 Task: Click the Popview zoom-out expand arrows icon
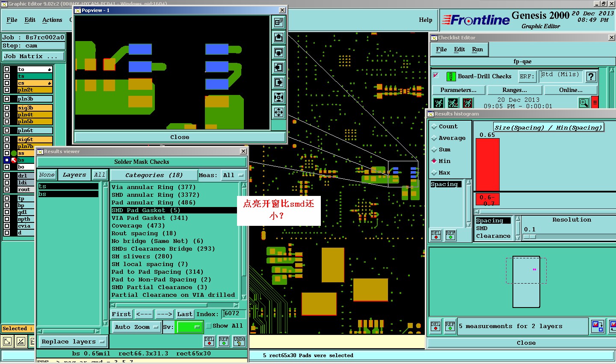[278, 112]
